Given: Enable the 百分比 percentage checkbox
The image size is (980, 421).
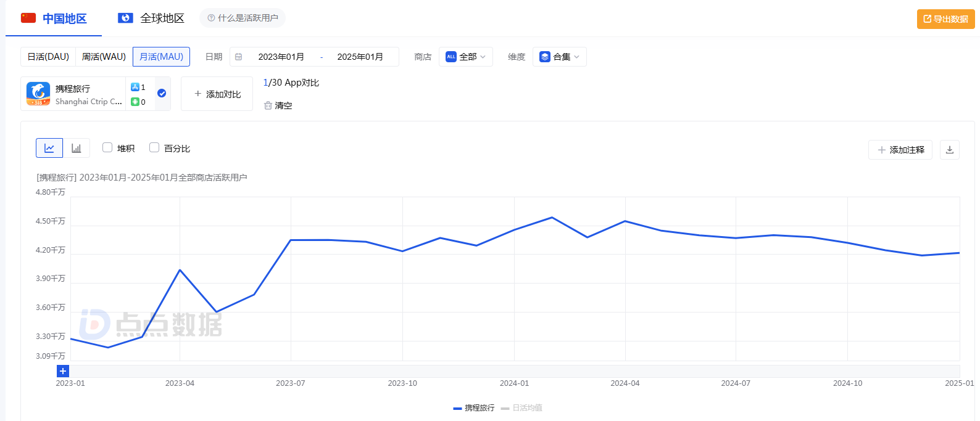Looking at the screenshot, I should (154, 148).
